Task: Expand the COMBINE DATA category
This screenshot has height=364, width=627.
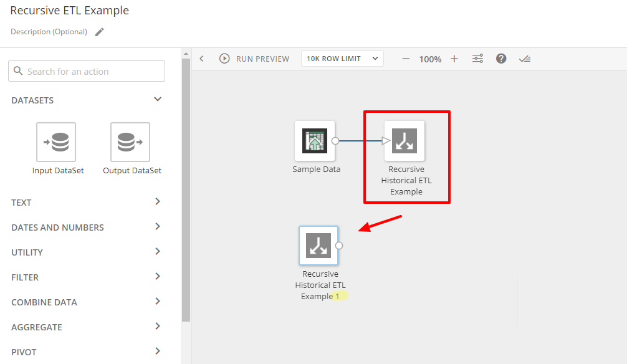Action: tap(86, 302)
